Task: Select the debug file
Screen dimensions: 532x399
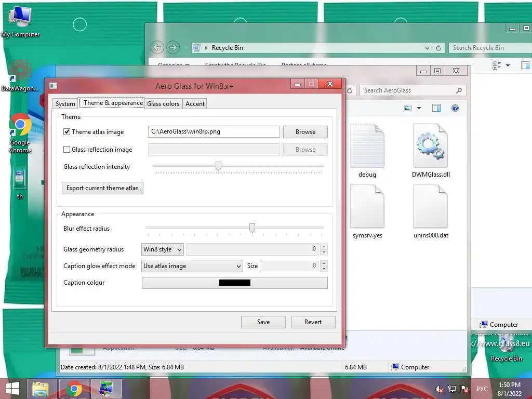Action: [367, 151]
